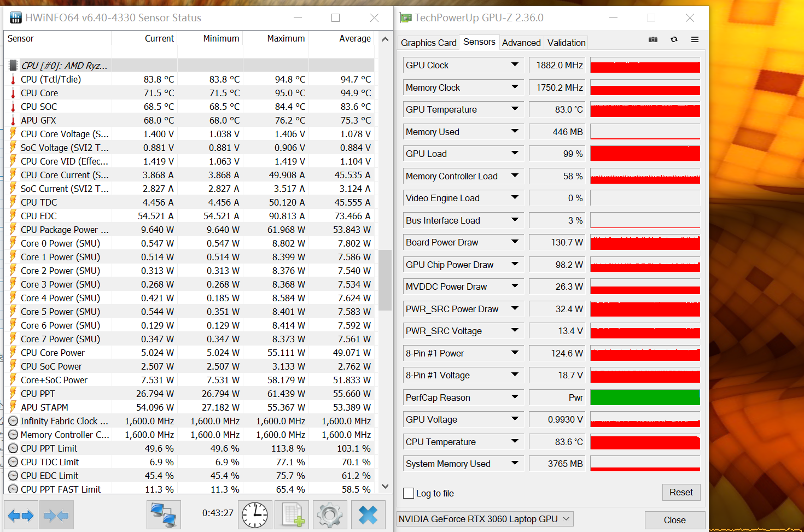The height and width of the screenshot is (532, 804).
Task: Expand the GPU Load sensor dropdown
Action: tap(515, 154)
